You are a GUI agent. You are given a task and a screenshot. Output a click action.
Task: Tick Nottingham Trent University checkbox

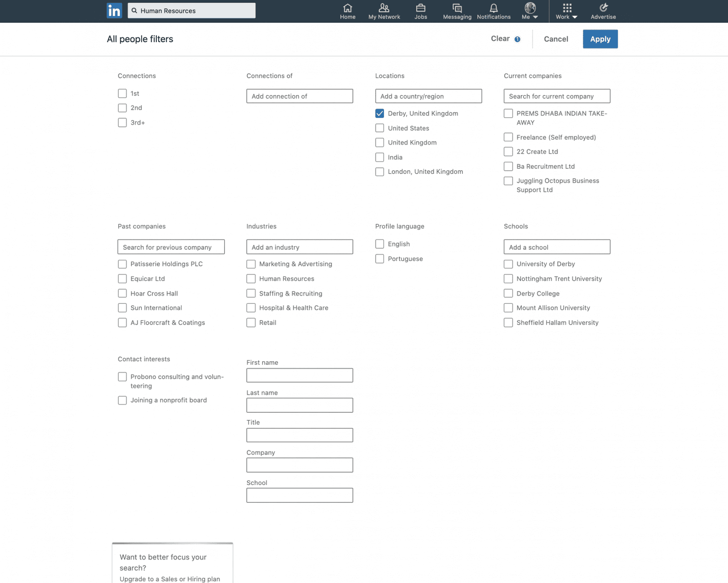[508, 279]
